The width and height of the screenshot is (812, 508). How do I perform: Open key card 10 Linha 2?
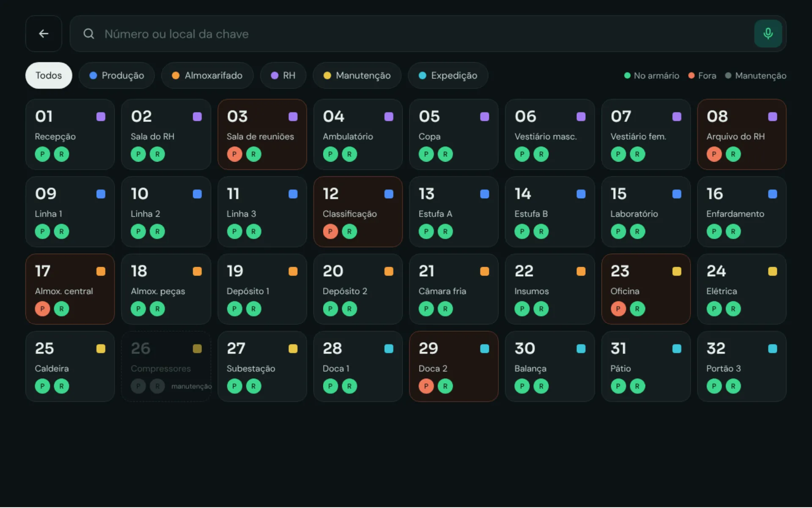[166, 212]
